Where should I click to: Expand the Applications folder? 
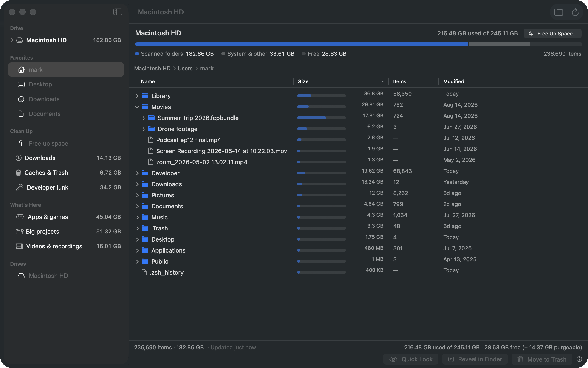[x=137, y=250]
